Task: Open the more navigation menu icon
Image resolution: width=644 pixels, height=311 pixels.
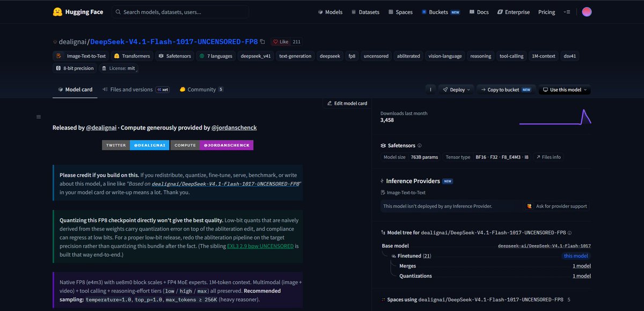Action: point(567,12)
